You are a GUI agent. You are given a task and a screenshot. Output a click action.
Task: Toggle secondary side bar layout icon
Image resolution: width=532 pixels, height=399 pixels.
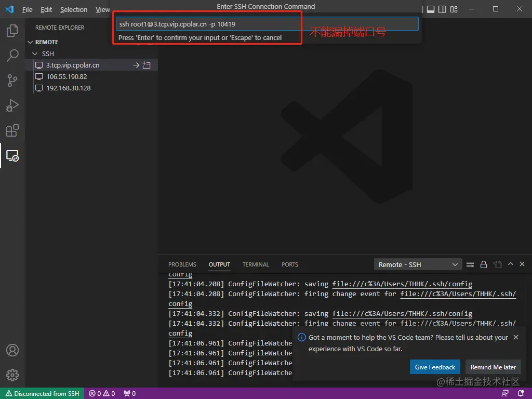(442, 9)
